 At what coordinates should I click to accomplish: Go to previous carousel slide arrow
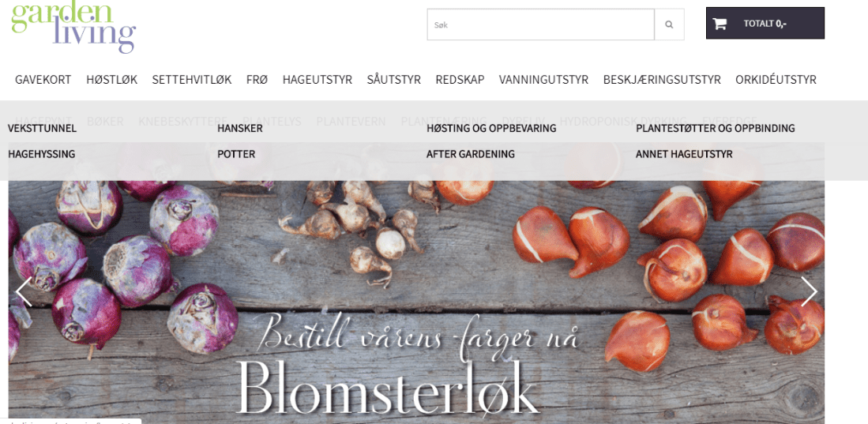click(24, 291)
